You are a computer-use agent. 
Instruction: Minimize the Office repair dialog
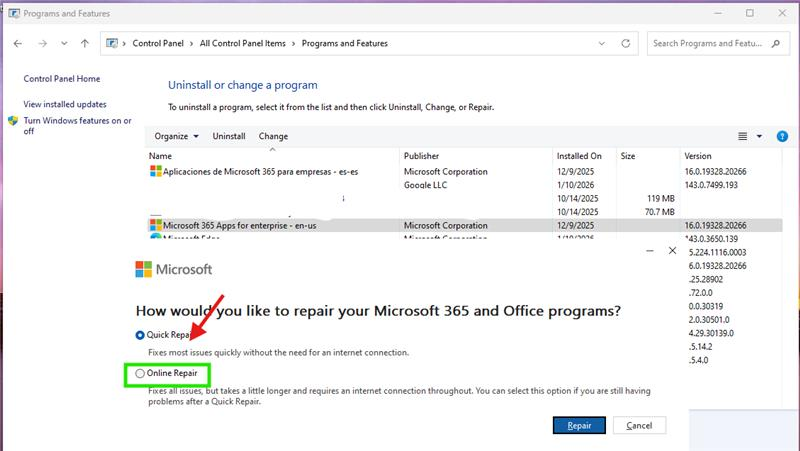649,250
